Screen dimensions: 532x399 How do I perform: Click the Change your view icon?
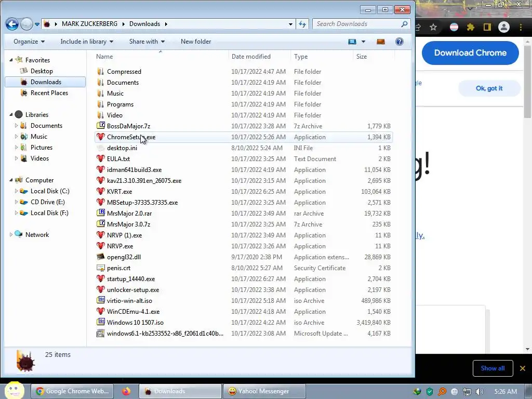pyautogui.click(x=352, y=42)
